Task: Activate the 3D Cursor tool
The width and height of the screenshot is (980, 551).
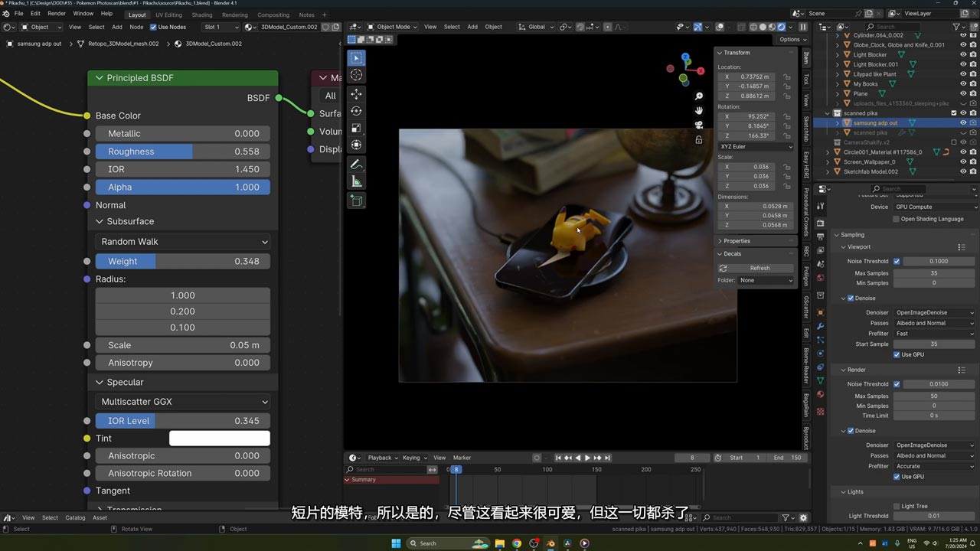Action: [x=356, y=75]
